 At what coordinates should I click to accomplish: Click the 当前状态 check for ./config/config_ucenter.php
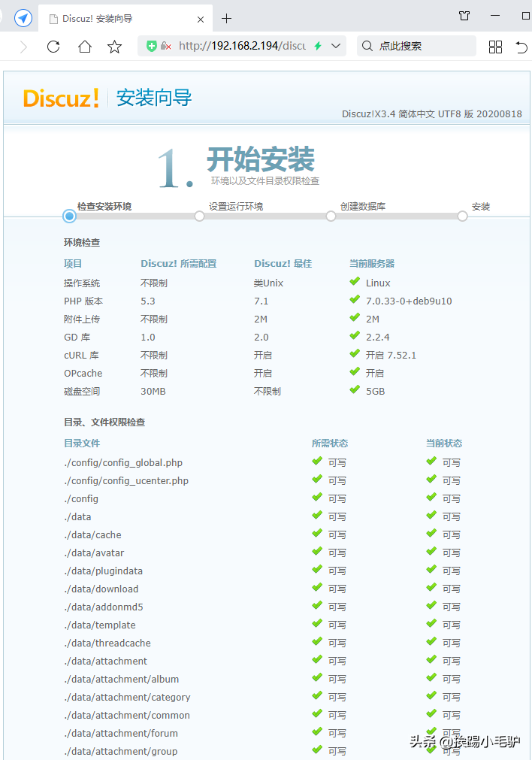click(x=431, y=479)
